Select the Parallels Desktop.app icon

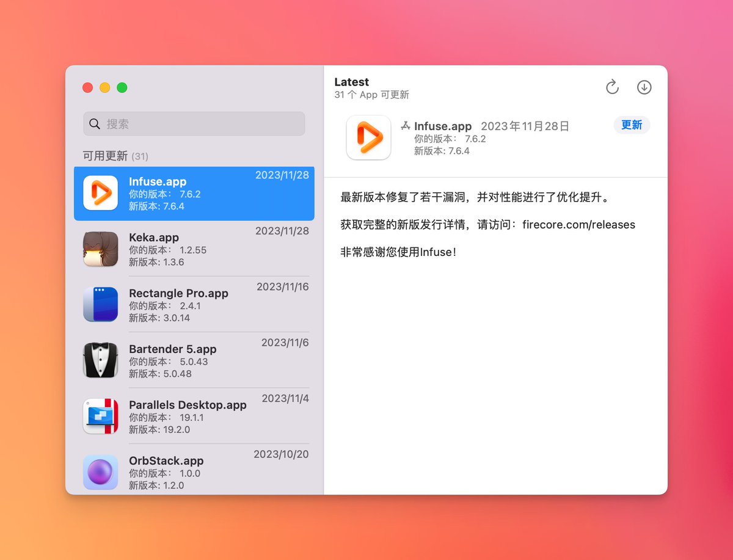(x=100, y=416)
